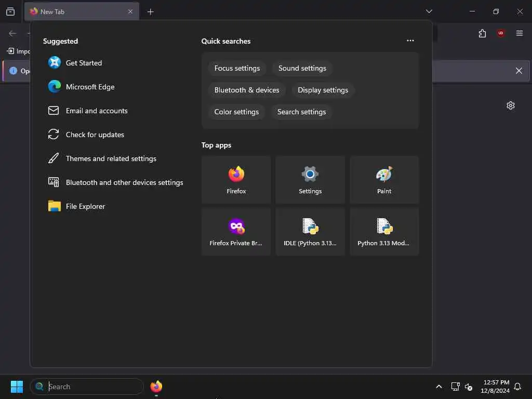Open Themes and related settings
Image resolution: width=532 pixels, height=399 pixels.
111,158
